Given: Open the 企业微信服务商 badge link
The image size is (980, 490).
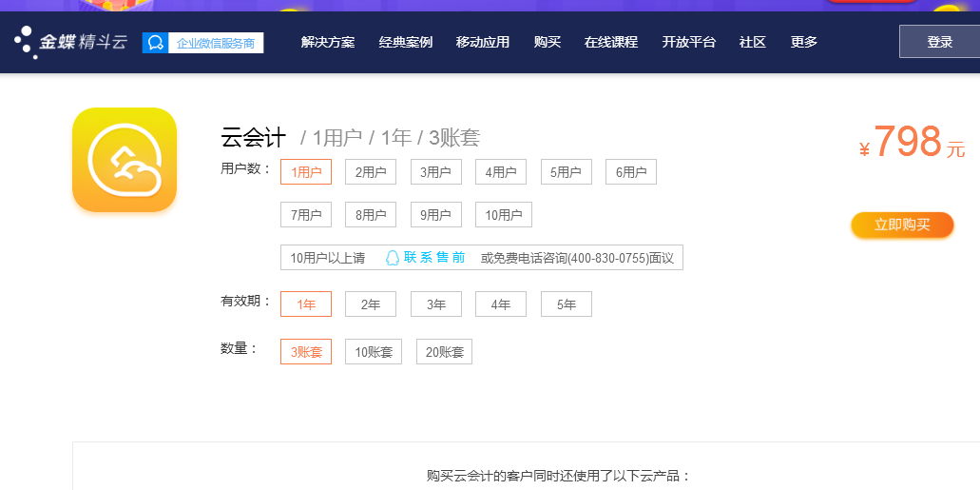Looking at the screenshot, I should click(203, 43).
